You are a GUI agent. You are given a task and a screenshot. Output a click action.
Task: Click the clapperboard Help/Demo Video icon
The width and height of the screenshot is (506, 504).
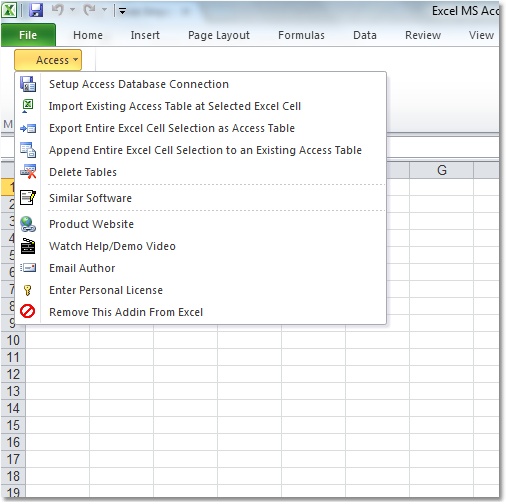point(28,246)
